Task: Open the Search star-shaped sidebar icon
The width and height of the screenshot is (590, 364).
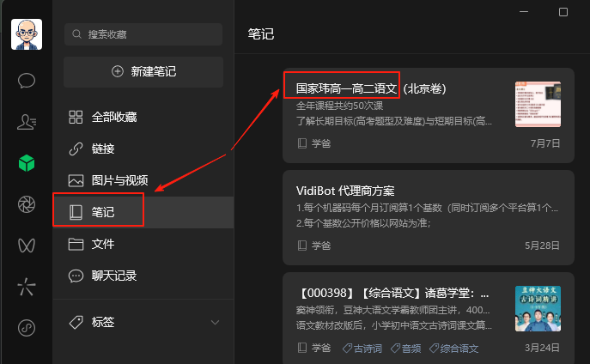Action: 27,287
